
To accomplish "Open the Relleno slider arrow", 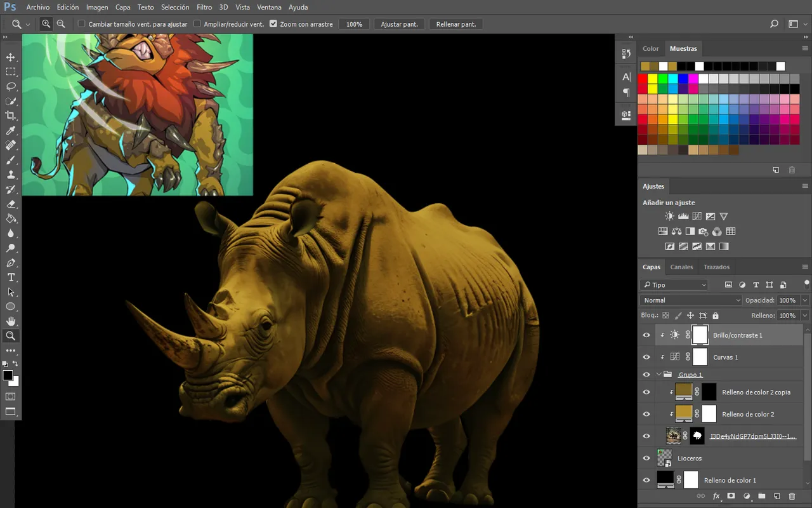I will [x=805, y=316].
